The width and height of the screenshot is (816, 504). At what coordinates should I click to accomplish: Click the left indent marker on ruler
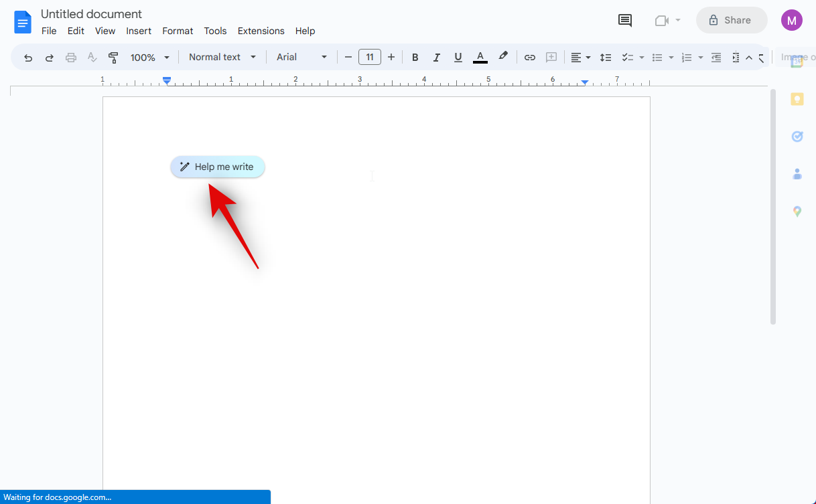coord(167,82)
